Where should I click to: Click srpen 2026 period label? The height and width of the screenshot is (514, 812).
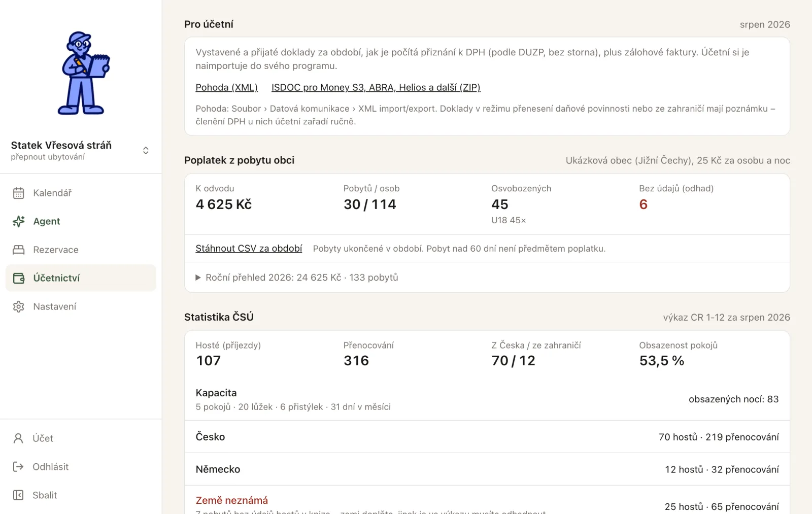pos(765,24)
